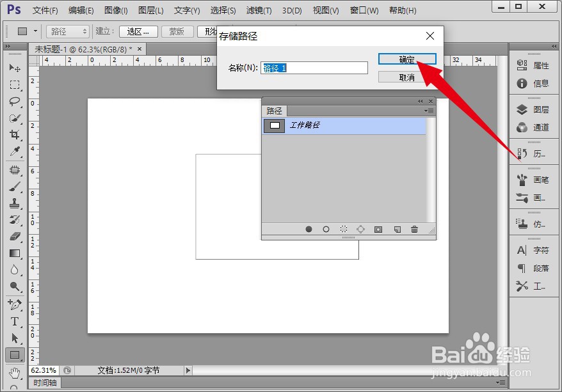Open the 属性 (Properties) panel
Image resolution: width=562 pixels, height=392 pixels.
533,65
